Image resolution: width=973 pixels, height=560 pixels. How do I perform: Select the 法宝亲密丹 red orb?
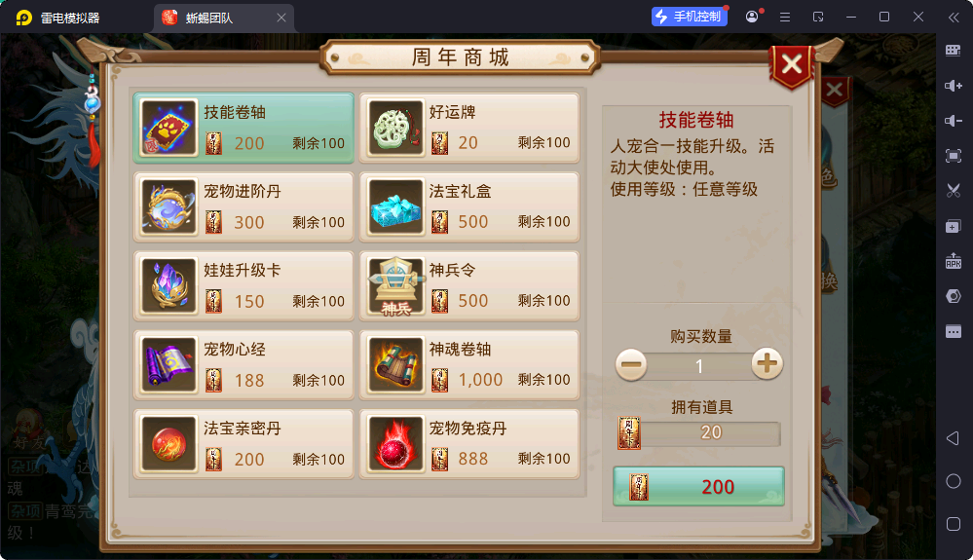pos(243,444)
